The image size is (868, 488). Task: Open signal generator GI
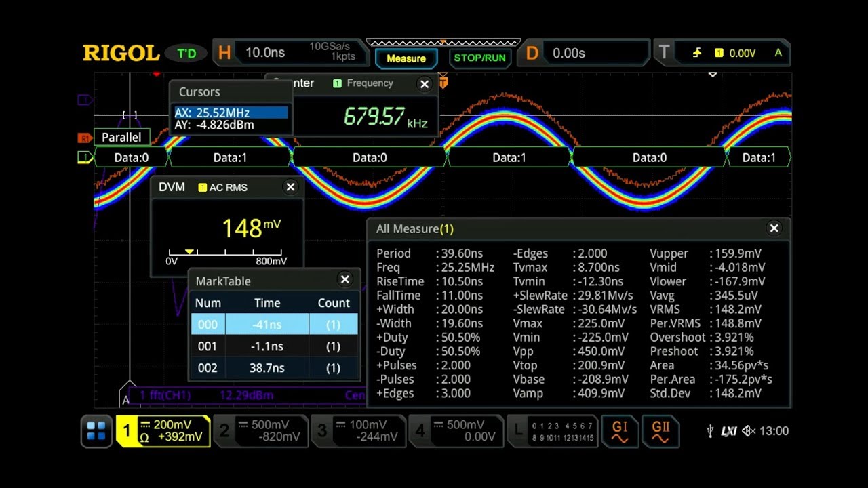click(620, 431)
